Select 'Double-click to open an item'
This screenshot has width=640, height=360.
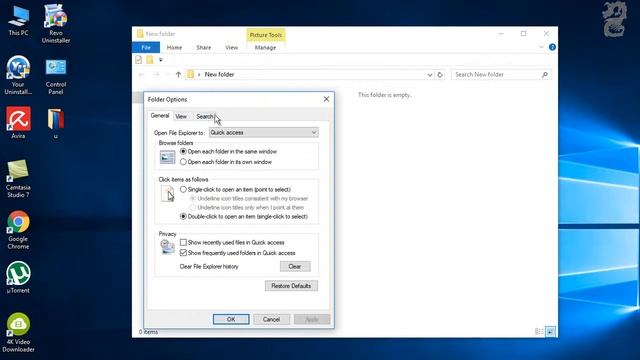point(244,216)
